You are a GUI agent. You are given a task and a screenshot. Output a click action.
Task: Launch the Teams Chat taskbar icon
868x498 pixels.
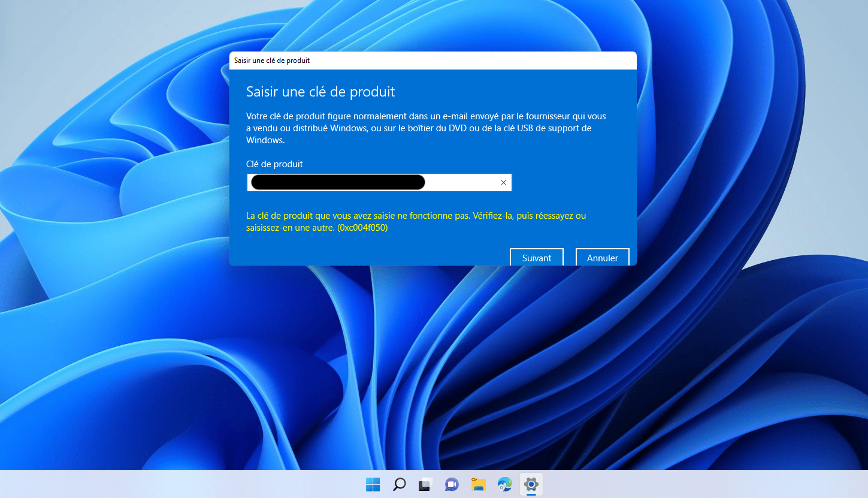[452, 484]
